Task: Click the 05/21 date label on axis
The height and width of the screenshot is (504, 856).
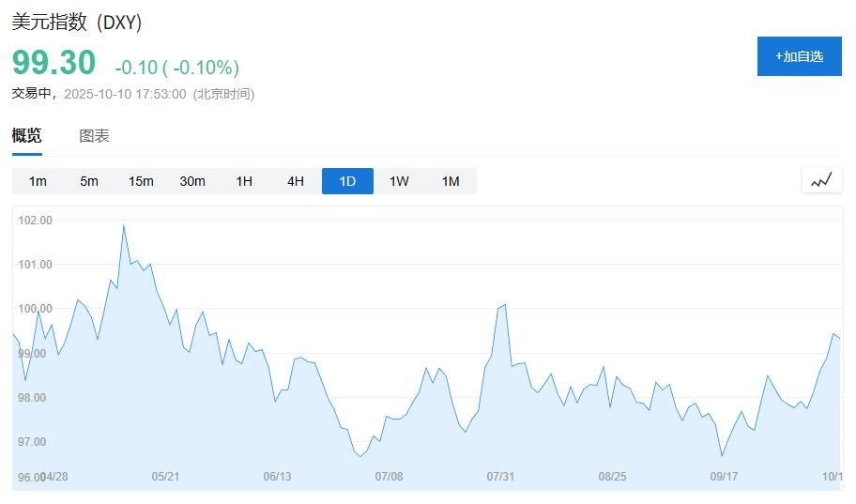Action: click(165, 477)
